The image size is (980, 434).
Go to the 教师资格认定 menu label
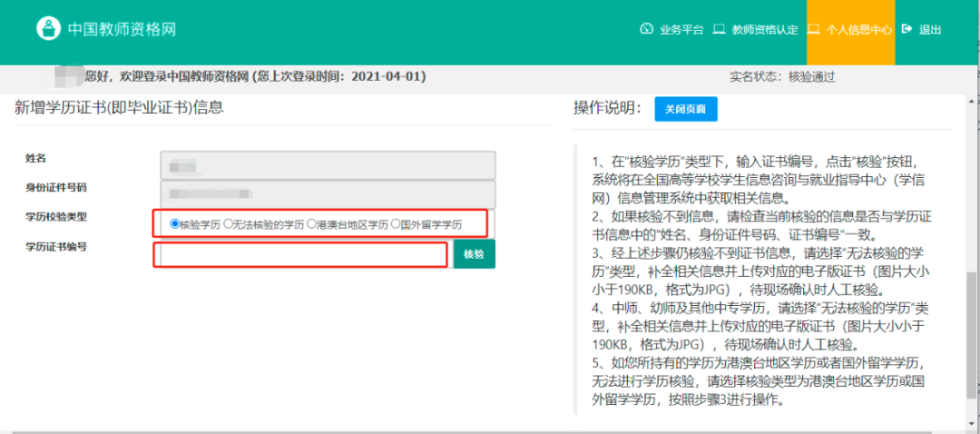coord(765,30)
